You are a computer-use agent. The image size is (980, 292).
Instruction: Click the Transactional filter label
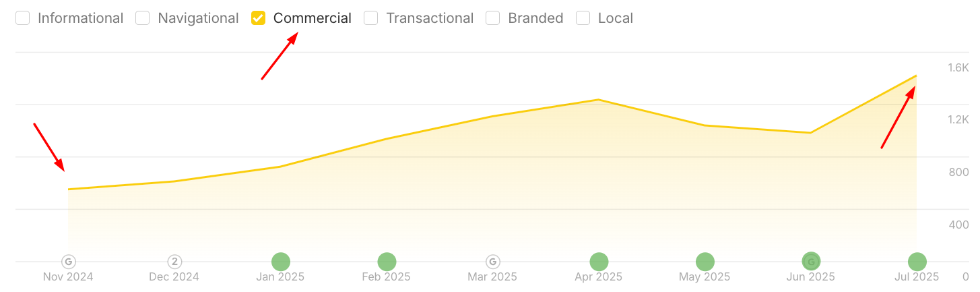[430, 18]
